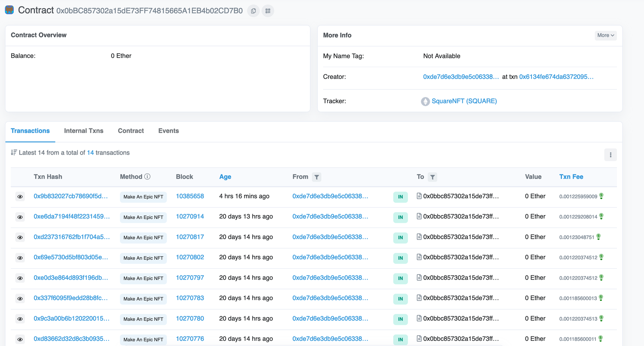Open the Contract tab
644x346 pixels.
131,131
